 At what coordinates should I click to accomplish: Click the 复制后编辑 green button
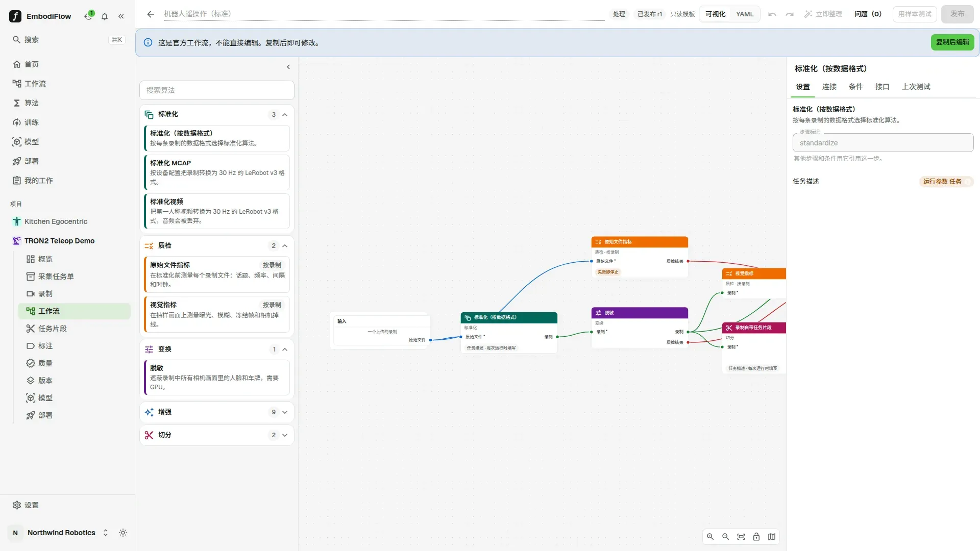pyautogui.click(x=952, y=42)
